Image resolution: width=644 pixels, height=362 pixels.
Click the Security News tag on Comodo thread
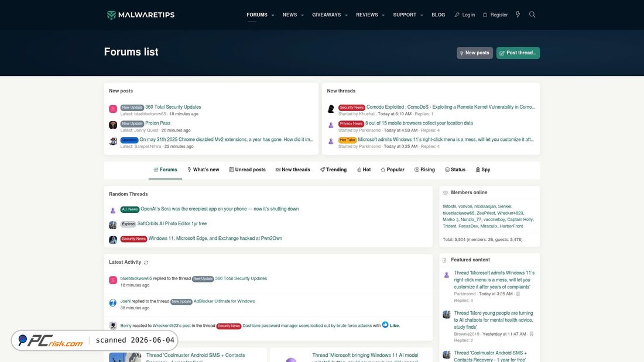point(352,108)
